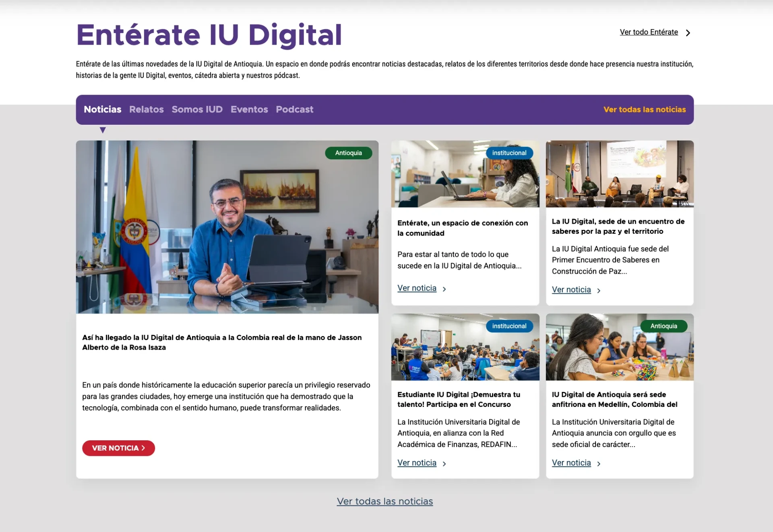Image resolution: width=773 pixels, height=532 pixels.
Task: Click the red VER NOTICIA button
Action: click(x=118, y=448)
